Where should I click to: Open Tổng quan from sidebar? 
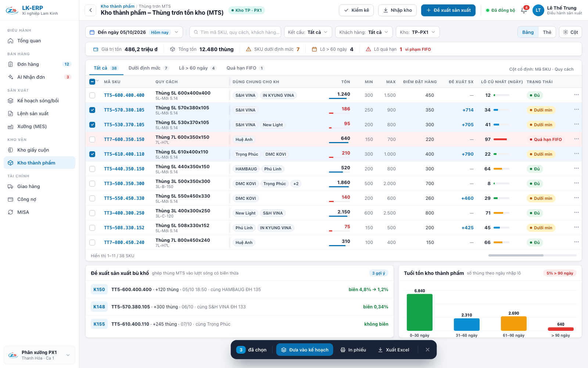(39, 40)
